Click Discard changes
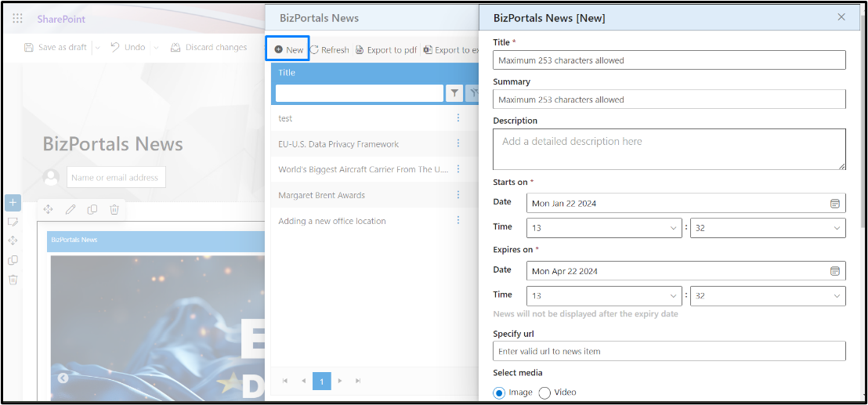Screen dimensions: 868x405 pos(208,48)
